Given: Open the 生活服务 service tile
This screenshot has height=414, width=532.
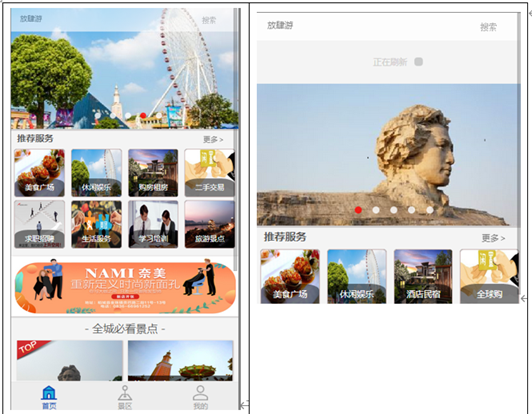Looking at the screenshot, I should pos(96,224).
